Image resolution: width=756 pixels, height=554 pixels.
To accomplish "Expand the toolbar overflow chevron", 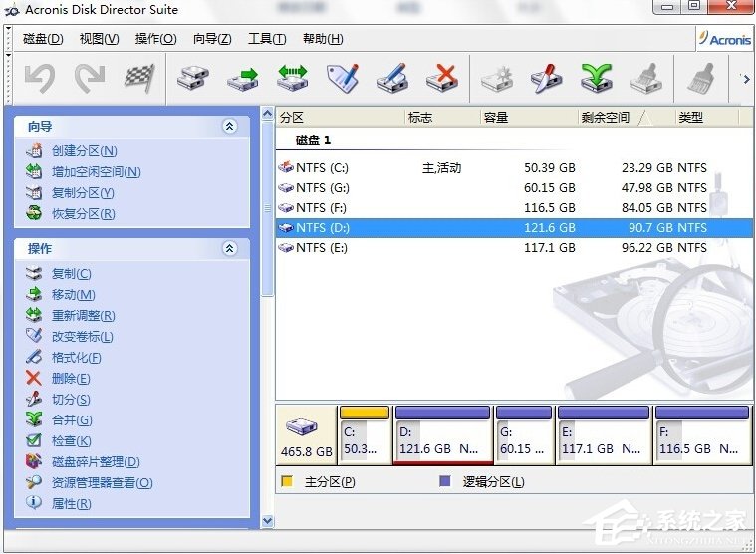I will tap(744, 78).
